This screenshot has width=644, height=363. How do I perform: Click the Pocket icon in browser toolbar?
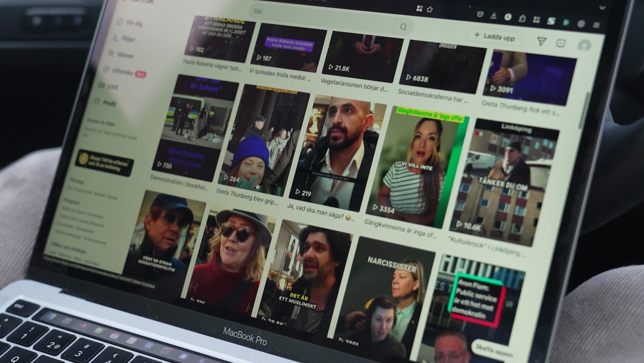(x=480, y=14)
